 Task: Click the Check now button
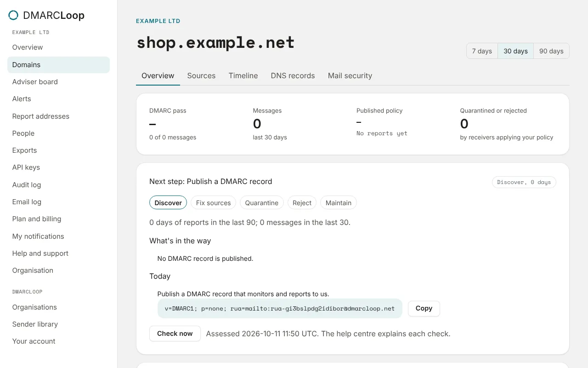click(175, 333)
